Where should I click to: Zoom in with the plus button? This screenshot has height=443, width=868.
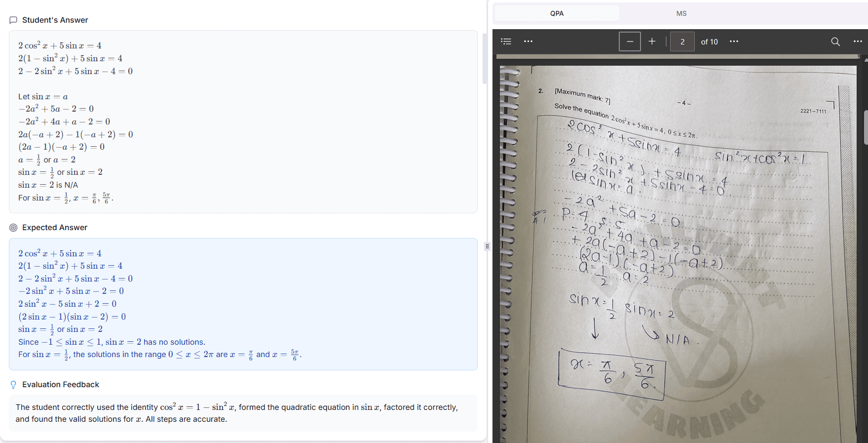(652, 41)
